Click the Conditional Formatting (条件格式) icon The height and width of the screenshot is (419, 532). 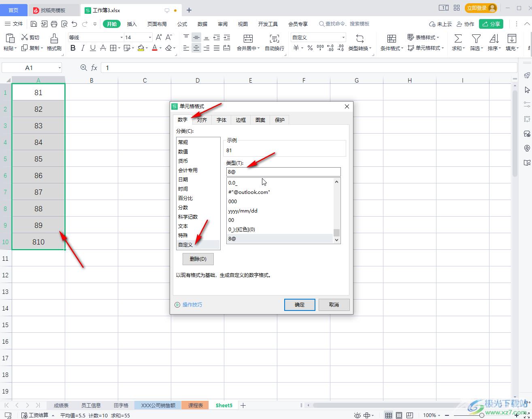point(392,38)
